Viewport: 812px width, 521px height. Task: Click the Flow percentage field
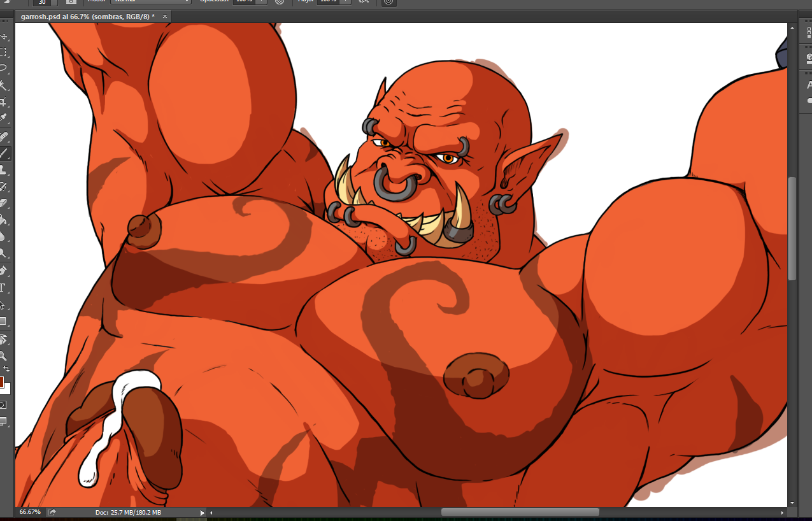327,1
